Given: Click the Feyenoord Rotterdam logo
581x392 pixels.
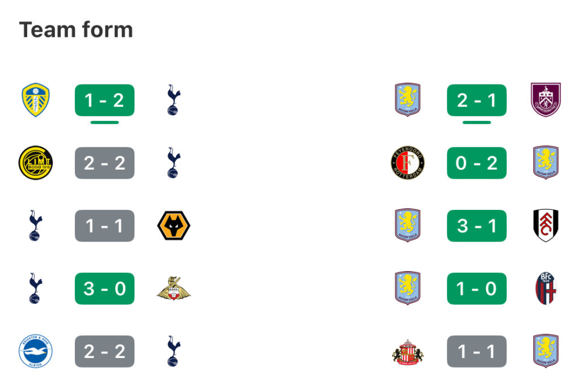Looking at the screenshot, I should coord(407,163).
